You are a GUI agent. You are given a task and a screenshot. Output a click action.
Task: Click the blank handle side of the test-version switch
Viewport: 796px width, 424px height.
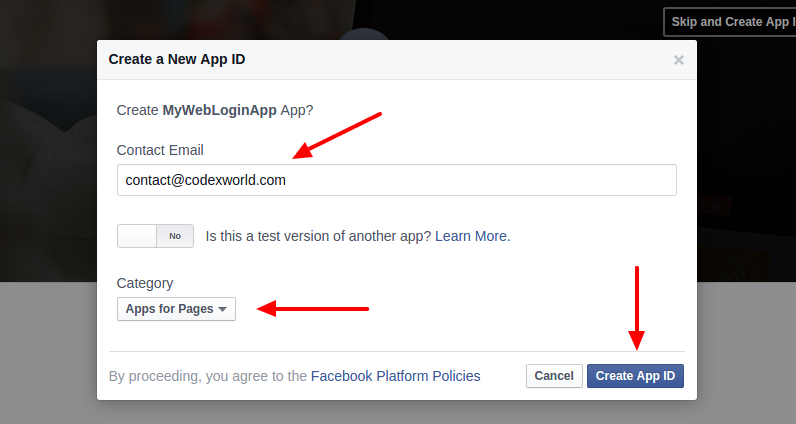pyautogui.click(x=137, y=236)
